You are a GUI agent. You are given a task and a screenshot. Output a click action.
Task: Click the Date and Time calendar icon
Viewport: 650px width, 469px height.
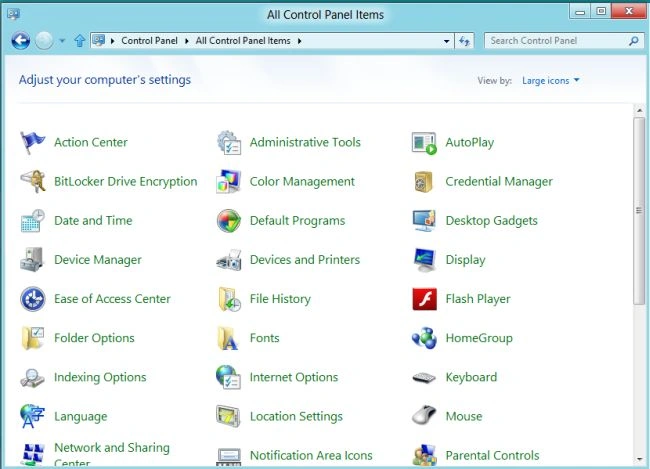32,221
